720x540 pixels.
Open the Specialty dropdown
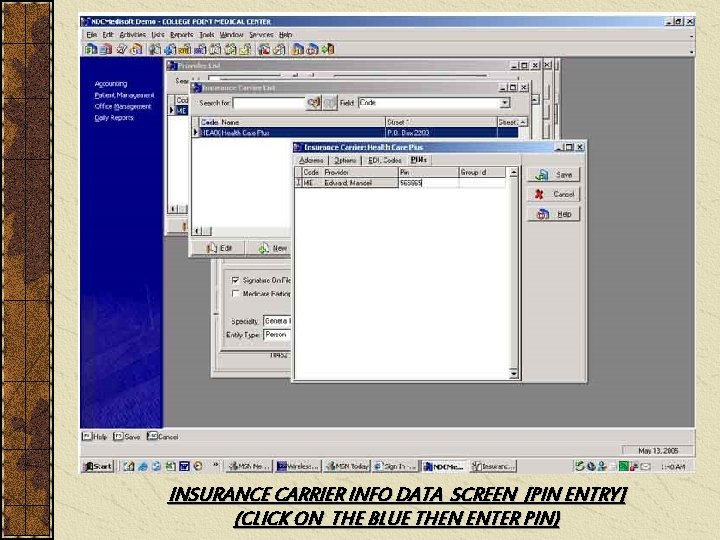[277, 321]
